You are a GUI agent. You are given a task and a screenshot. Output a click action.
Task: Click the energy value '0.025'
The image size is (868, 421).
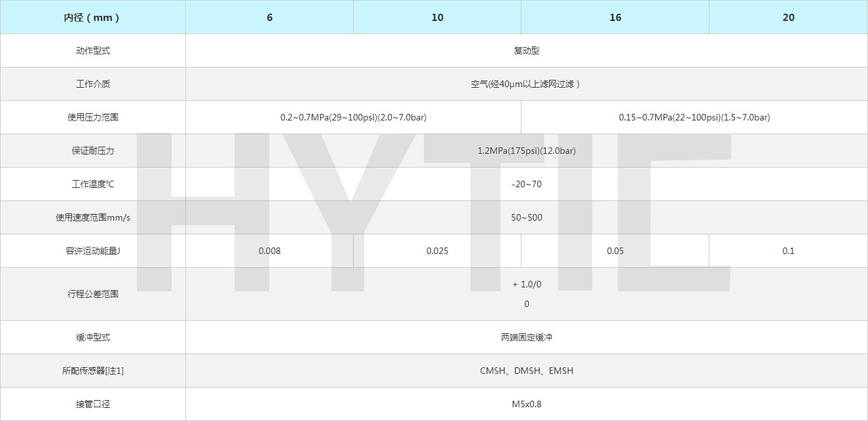tap(437, 251)
